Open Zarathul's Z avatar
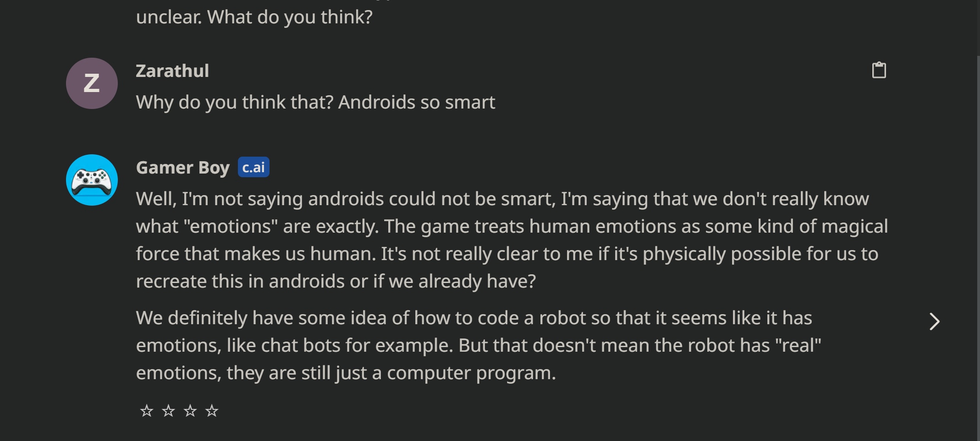The image size is (980, 441). tap(92, 83)
